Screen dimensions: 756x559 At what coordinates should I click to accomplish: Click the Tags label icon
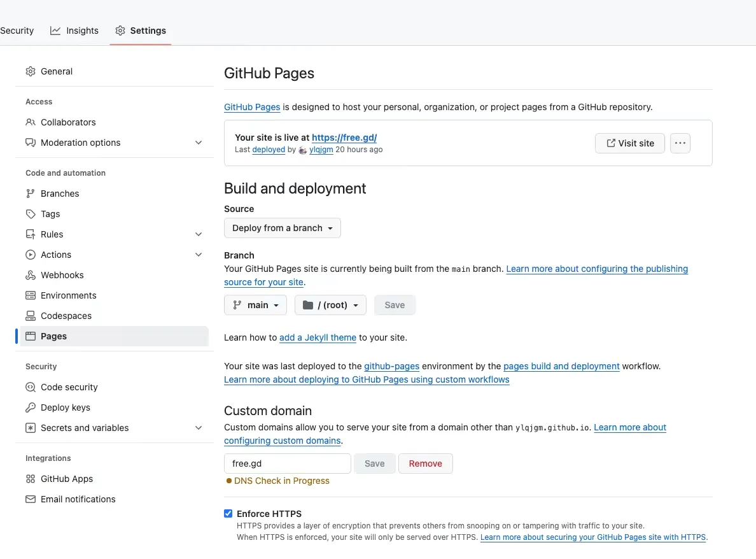point(31,214)
